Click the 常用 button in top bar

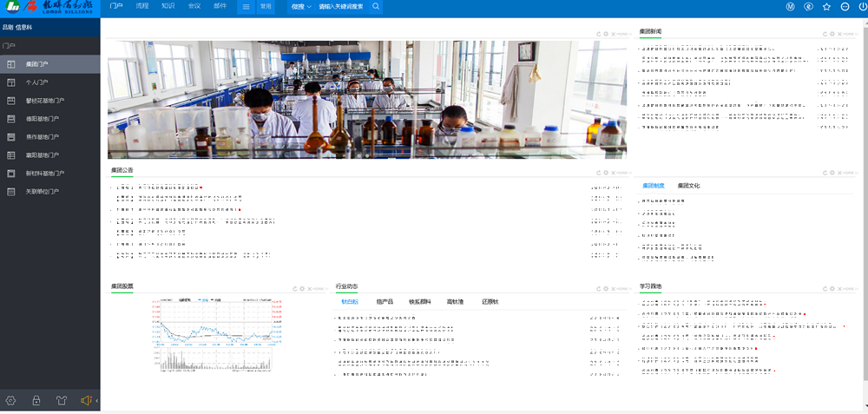coord(266,7)
